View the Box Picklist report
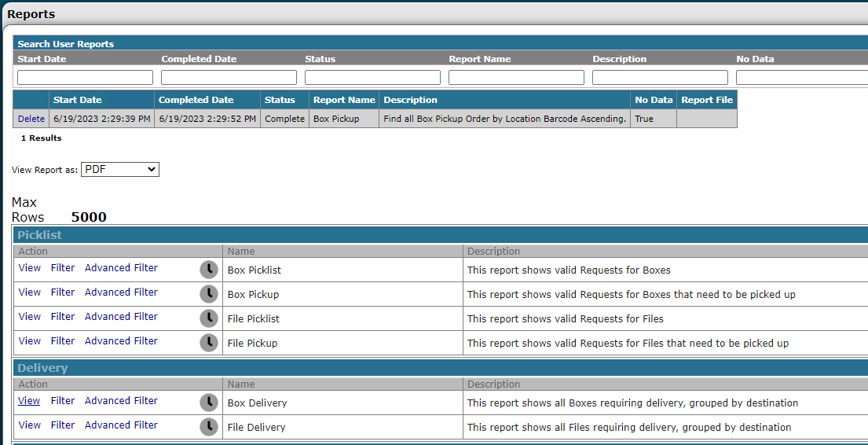Screen dimensions: 868x445 point(30,268)
